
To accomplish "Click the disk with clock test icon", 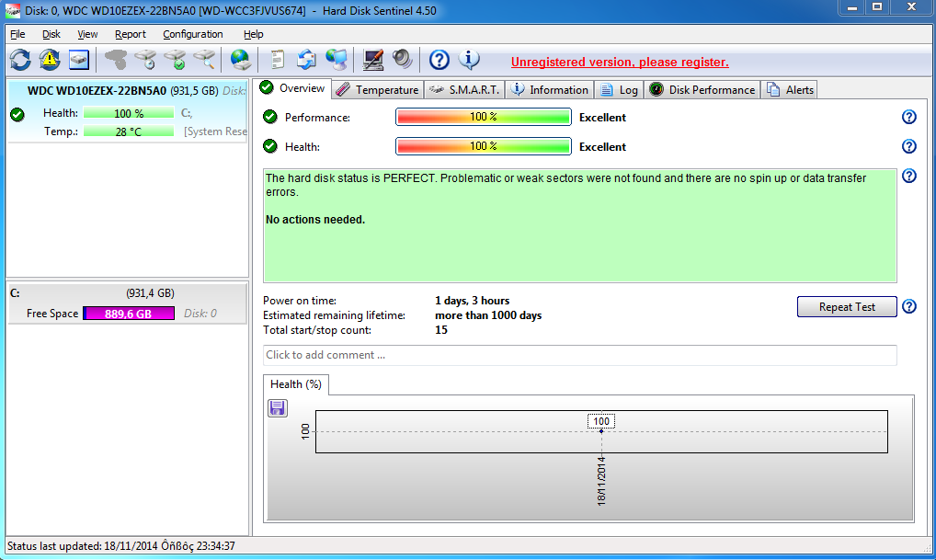I will (145, 60).
